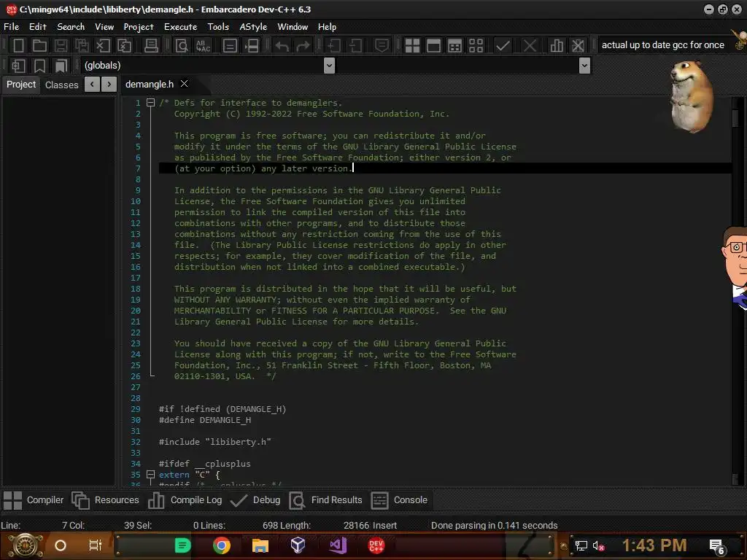Collapse the extern C fold at line 35
The height and width of the screenshot is (560, 747).
coord(150,474)
